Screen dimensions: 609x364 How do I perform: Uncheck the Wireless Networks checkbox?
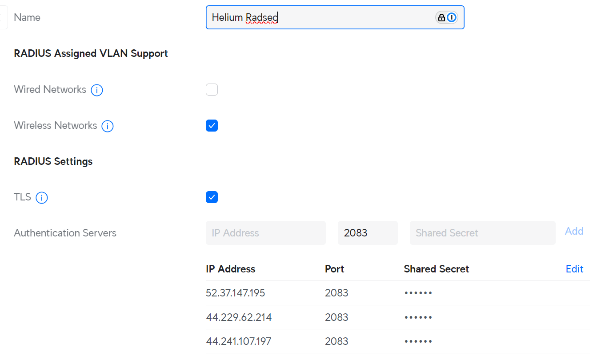point(212,126)
